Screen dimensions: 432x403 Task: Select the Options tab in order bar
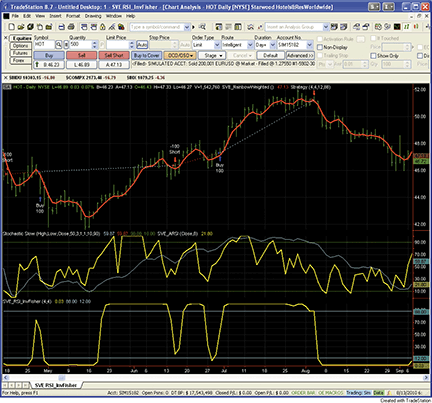click(20, 46)
